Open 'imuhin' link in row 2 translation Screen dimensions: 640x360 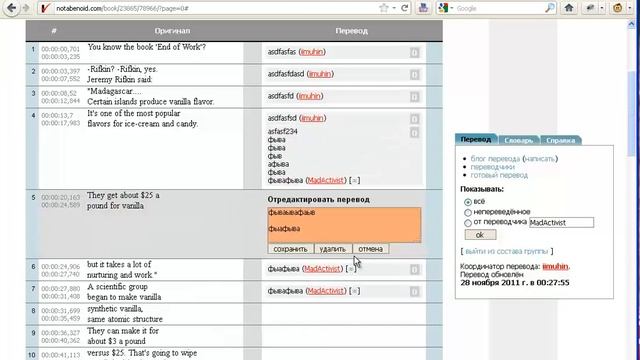click(x=320, y=74)
